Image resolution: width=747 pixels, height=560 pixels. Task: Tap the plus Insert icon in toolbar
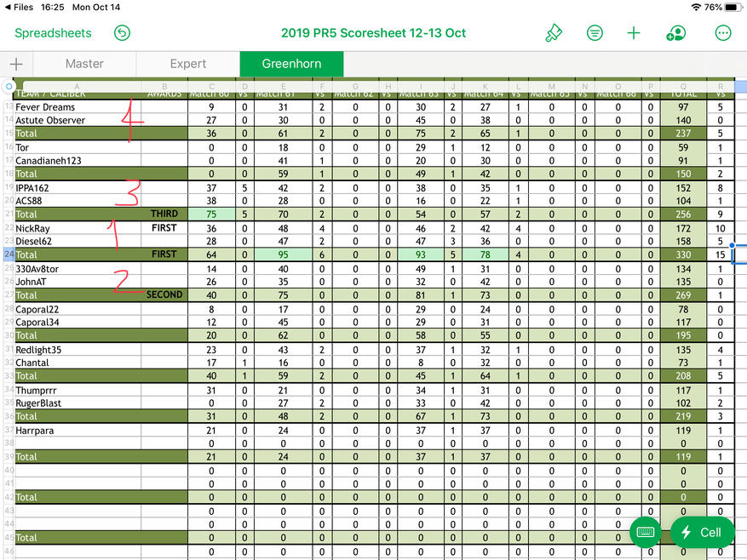tap(634, 33)
